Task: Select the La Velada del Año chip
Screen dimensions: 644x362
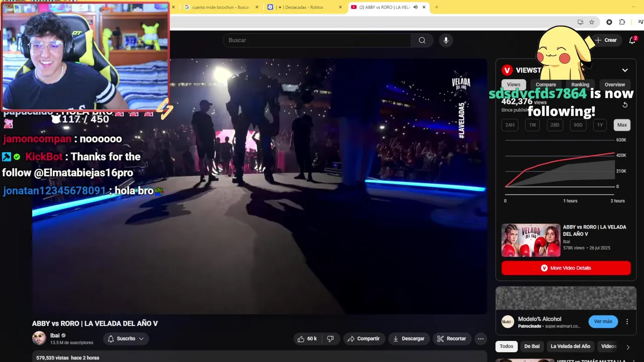Action: 571,346
